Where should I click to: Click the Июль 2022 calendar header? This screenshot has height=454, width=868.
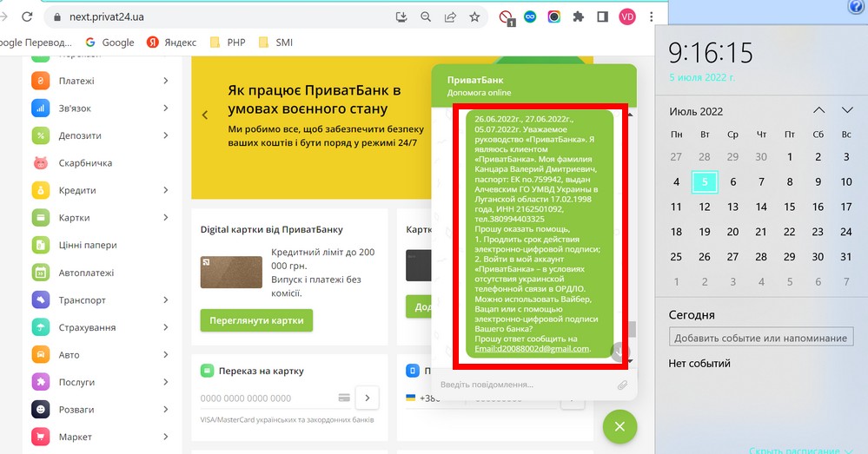pos(696,112)
